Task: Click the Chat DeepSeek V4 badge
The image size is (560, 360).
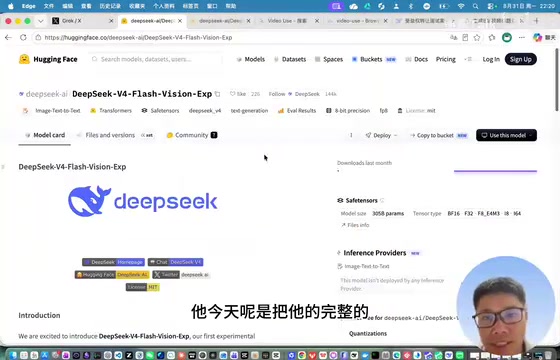Action: pyautogui.click(x=175, y=262)
